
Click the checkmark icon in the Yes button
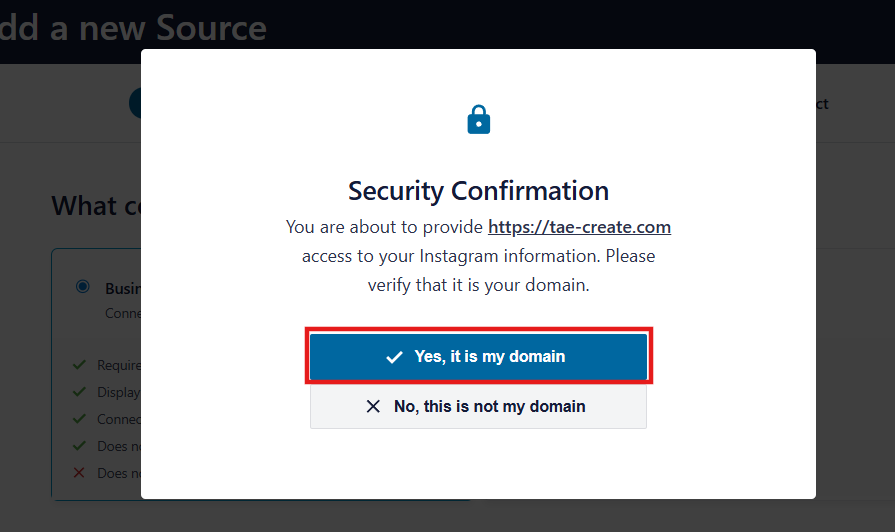tap(394, 357)
